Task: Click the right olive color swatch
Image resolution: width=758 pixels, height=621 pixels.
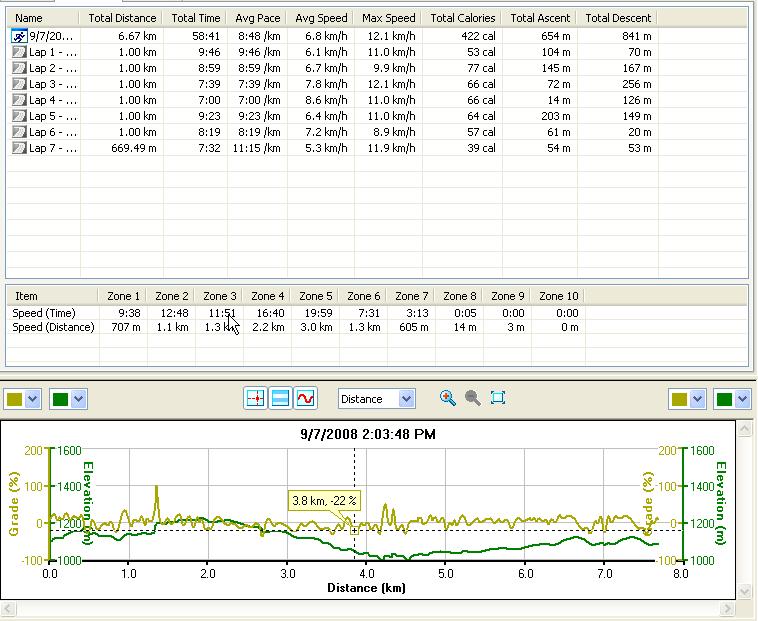Action: tap(679, 400)
